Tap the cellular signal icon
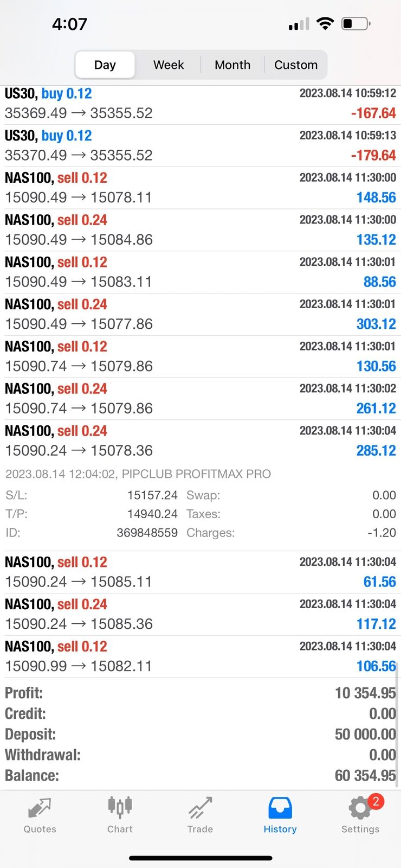Viewport: 401px width, 868px height. click(x=299, y=24)
